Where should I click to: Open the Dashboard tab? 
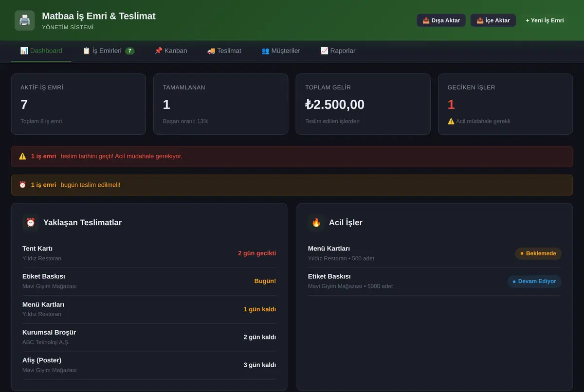point(41,51)
